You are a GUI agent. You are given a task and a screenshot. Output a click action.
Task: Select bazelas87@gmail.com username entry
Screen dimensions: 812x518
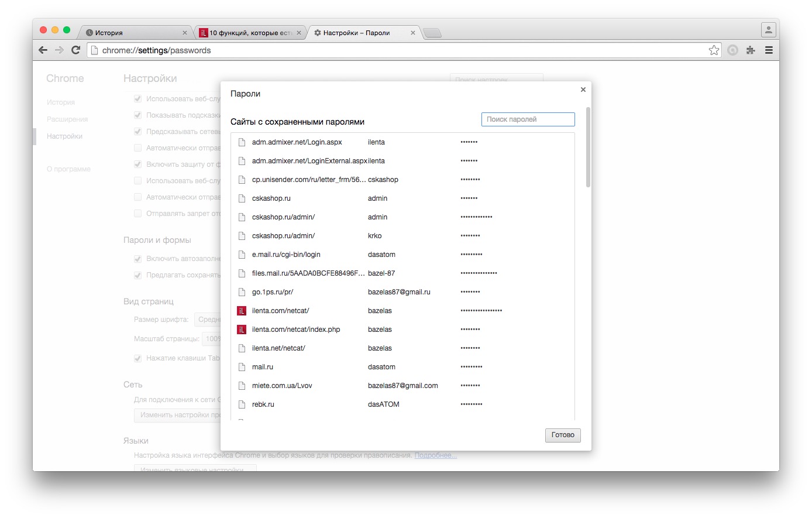403,386
